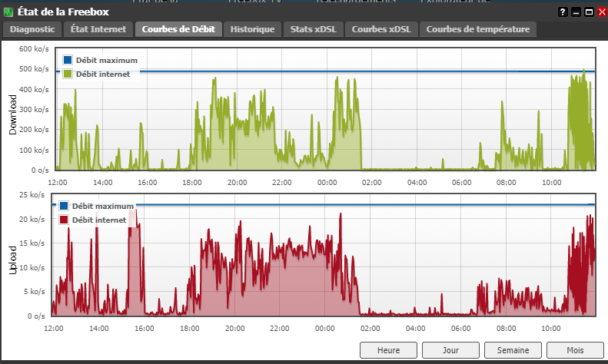Select the Jour time range button
Viewport: 608px width, 364px height.
tap(450, 350)
